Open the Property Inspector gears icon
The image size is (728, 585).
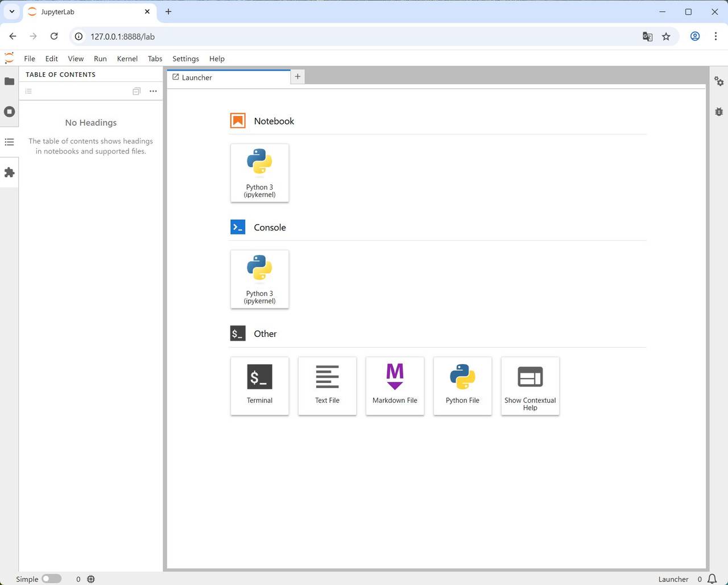(x=719, y=81)
